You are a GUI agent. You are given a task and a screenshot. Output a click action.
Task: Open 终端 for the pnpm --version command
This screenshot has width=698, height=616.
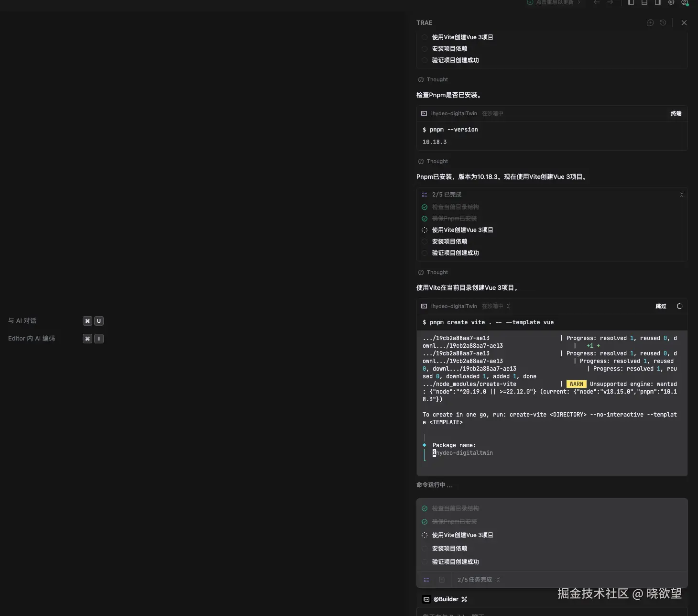676,113
